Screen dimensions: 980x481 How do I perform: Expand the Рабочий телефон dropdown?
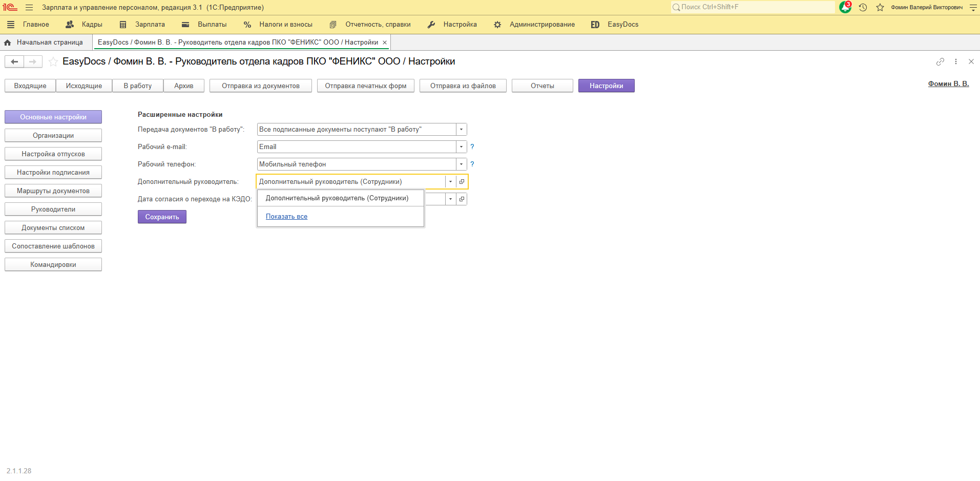click(461, 164)
